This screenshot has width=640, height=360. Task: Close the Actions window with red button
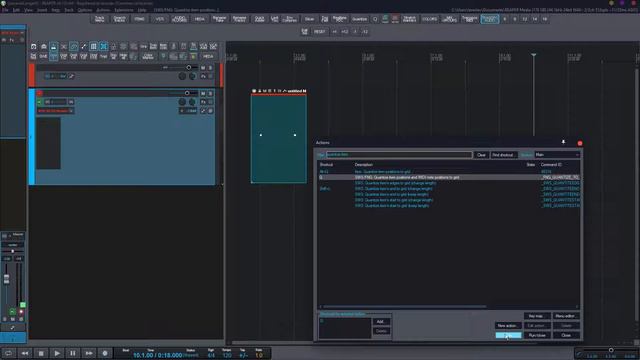click(580, 143)
